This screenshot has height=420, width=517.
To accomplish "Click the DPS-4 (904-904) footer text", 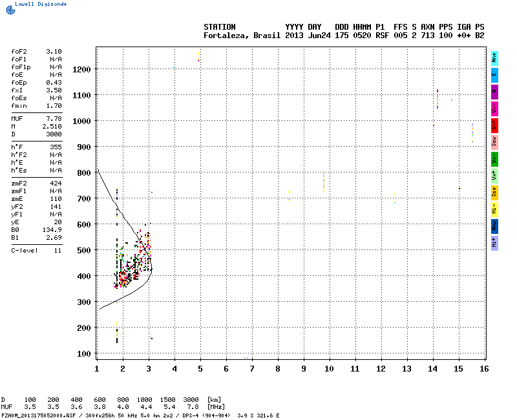I will tap(206, 415).
